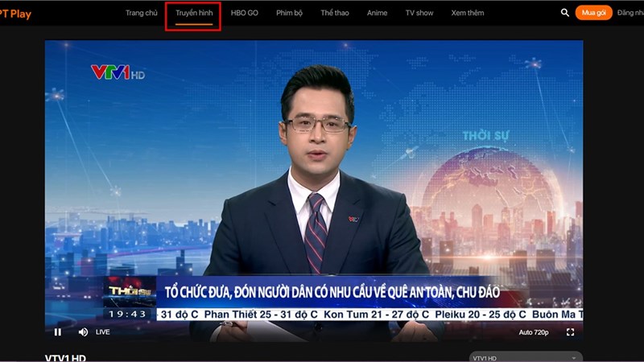The height and width of the screenshot is (362, 644).
Task: Click the FPT Play logo
Action: (15, 14)
